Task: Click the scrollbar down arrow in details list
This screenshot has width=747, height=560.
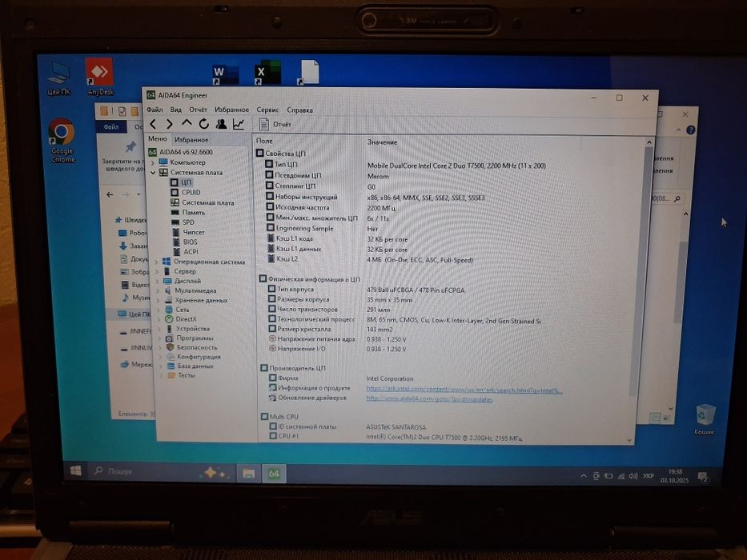Action: (630, 441)
